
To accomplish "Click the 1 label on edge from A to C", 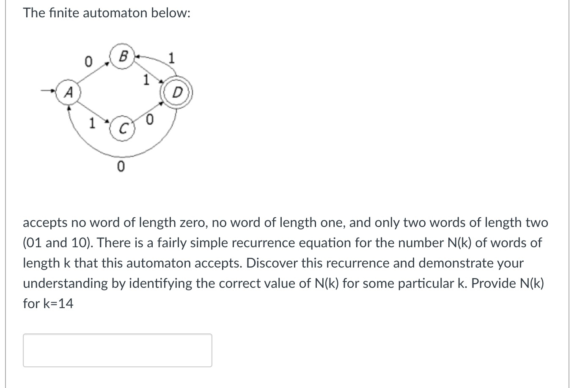I will pos(92,123).
